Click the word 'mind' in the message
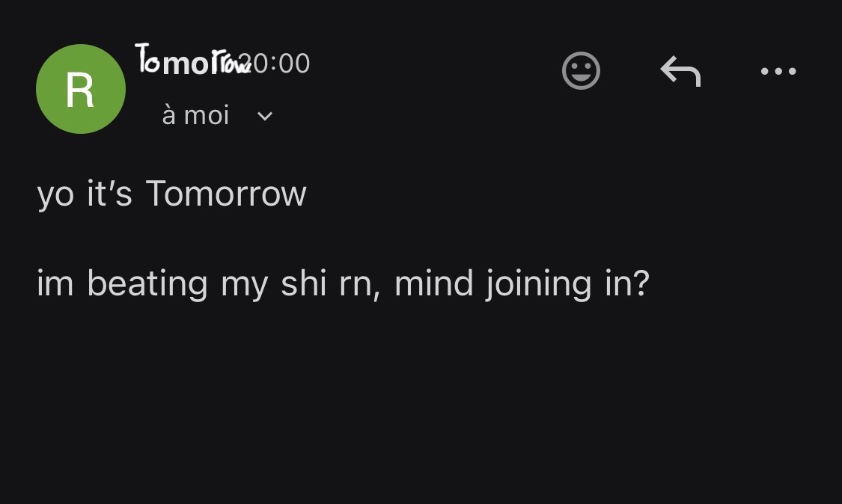Screen dimensions: 842x504 click(434, 284)
